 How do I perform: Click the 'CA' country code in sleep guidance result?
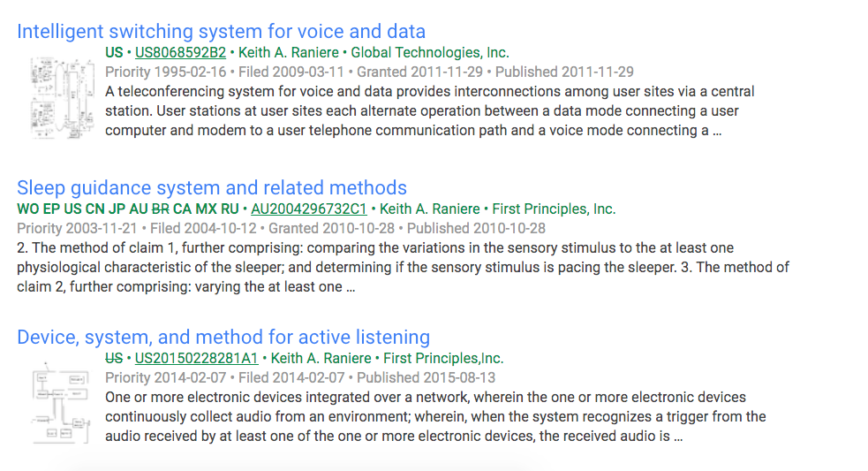point(182,209)
